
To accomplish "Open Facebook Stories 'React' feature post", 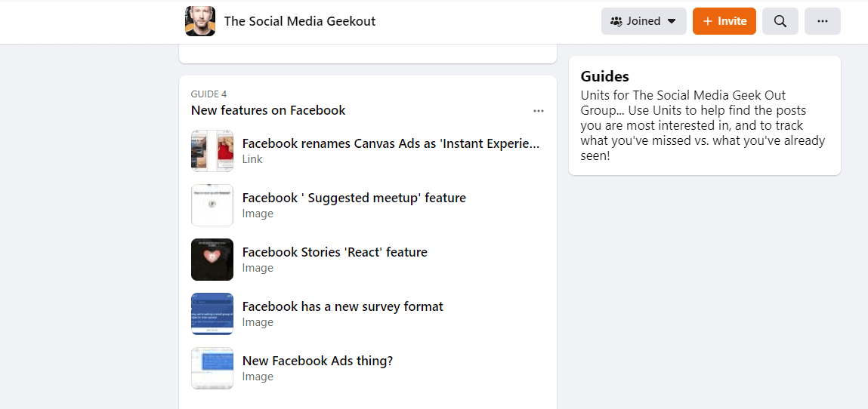I will (x=335, y=252).
